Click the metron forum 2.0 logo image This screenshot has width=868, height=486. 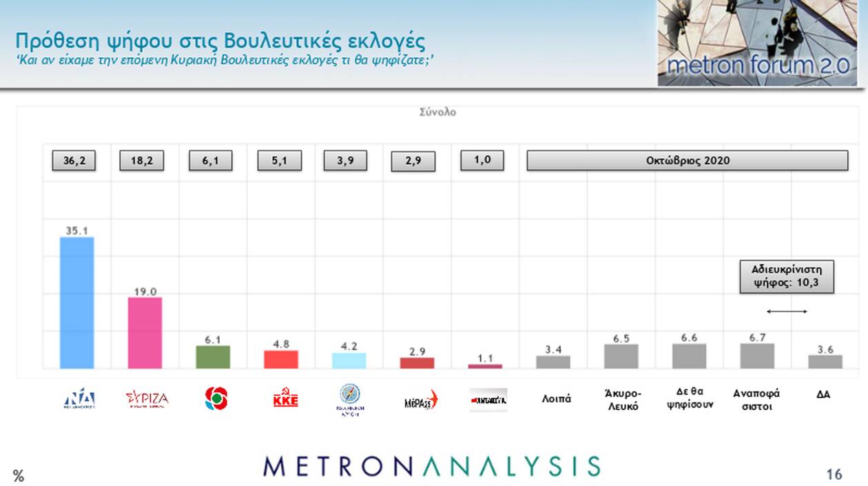pyautogui.click(x=757, y=43)
